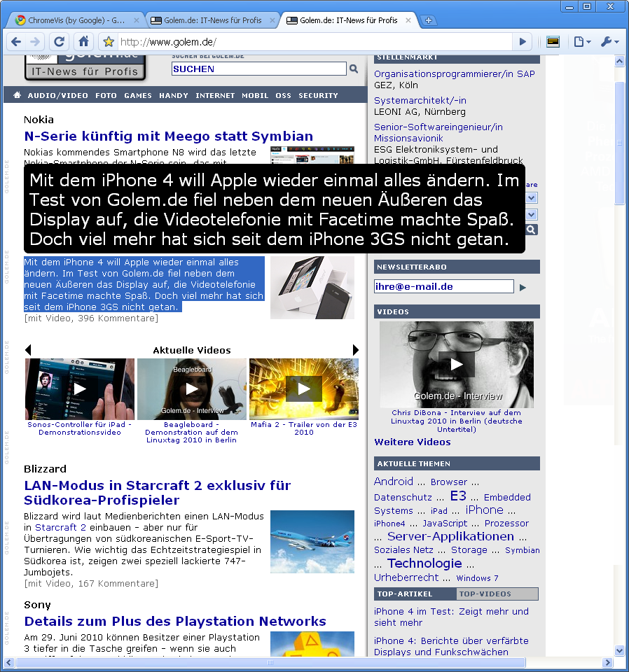Play the Chris DiBona interview video

coord(457,364)
